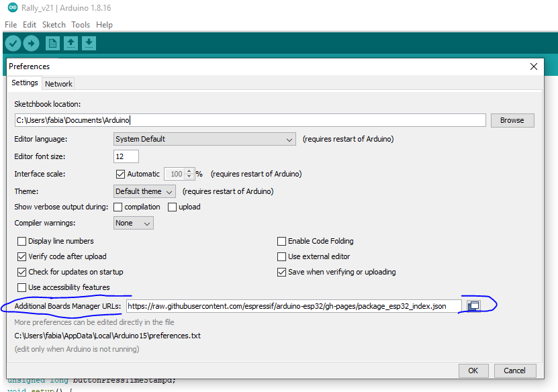This screenshot has height=392, width=558.
Task: Open a sketch with the Open icon
Action: [71, 44]
